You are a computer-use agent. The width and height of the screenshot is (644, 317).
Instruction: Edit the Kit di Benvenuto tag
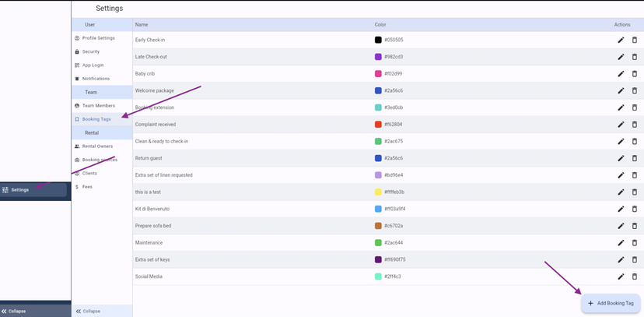tap(621, 209)
